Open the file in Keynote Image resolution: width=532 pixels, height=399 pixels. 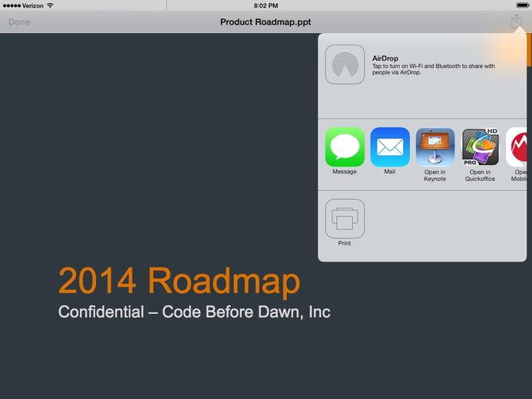(x=435, y=147)
